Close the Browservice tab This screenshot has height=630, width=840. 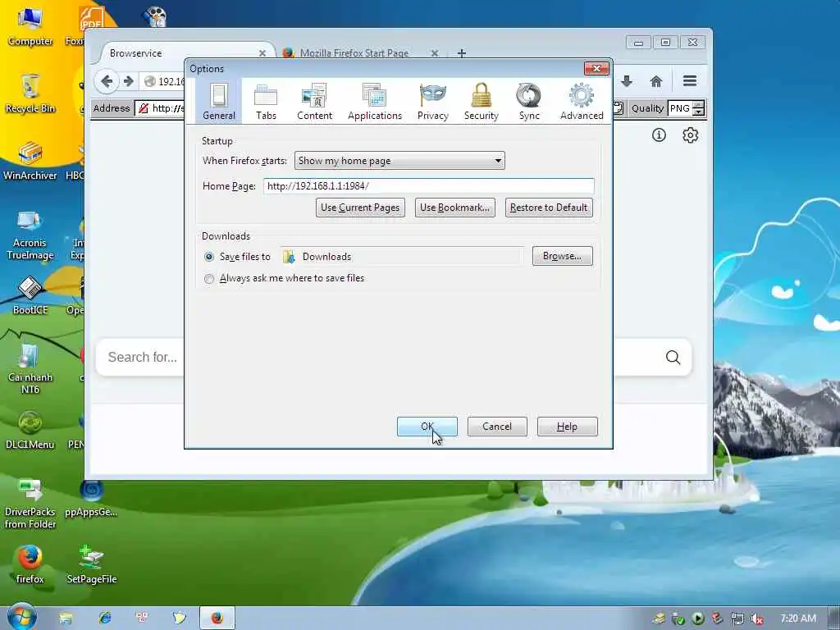point(262,53)
